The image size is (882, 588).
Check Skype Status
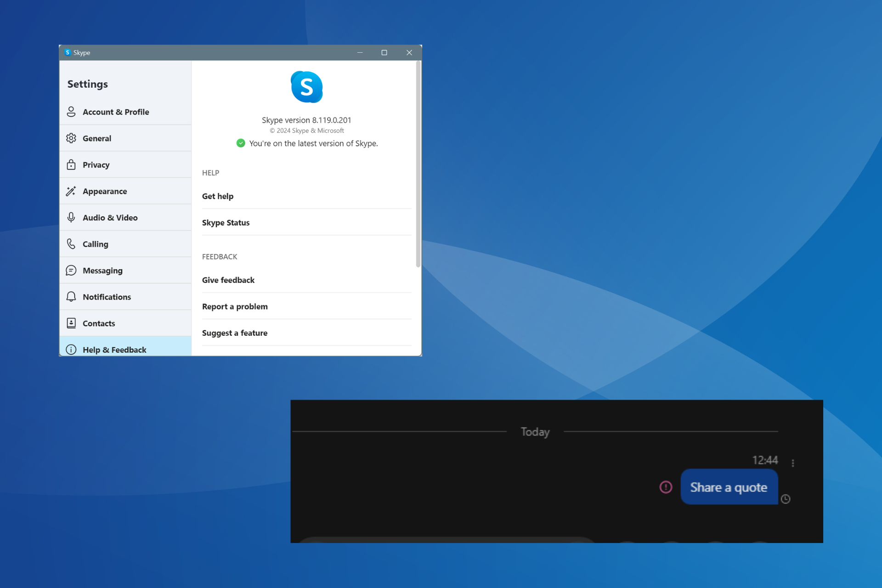[x=306, y=222]
